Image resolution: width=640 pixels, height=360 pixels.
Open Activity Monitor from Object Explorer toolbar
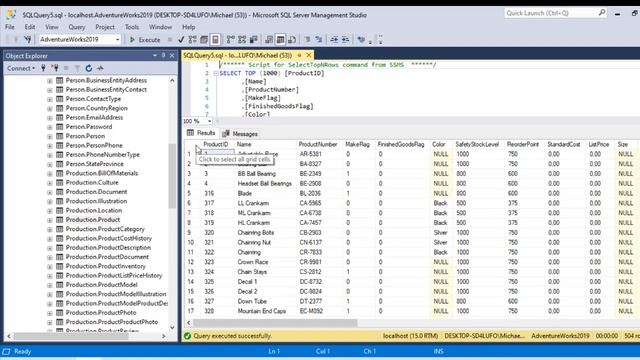tap(100, 68)
